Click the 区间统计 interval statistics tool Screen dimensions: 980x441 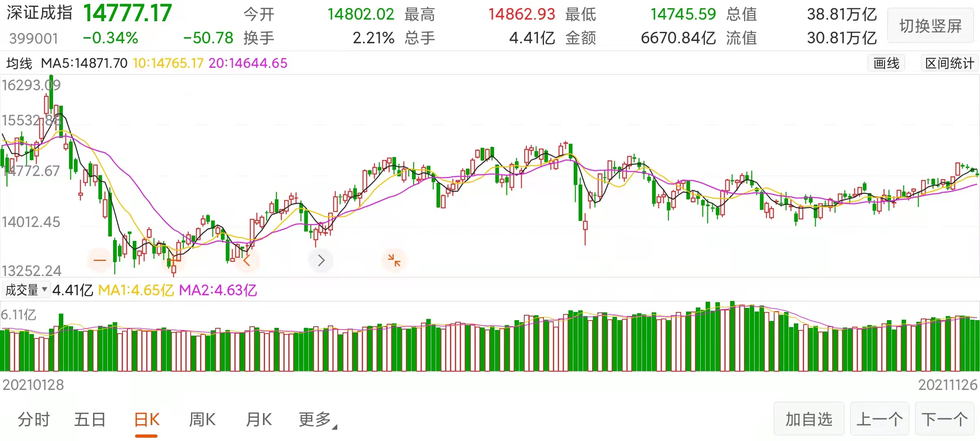click(x=949, y=63)
